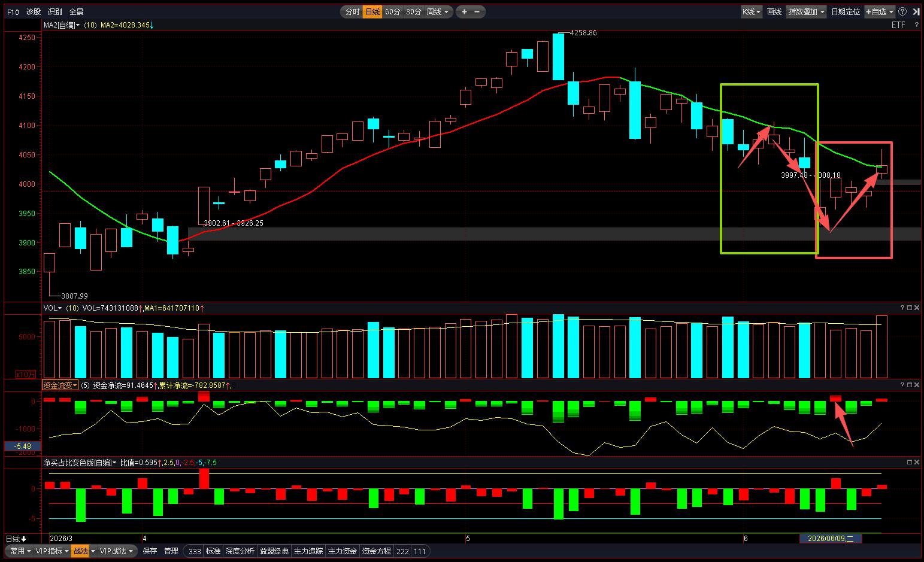Click the 2026/06/09,二 date marker

[x=831, y=539]
